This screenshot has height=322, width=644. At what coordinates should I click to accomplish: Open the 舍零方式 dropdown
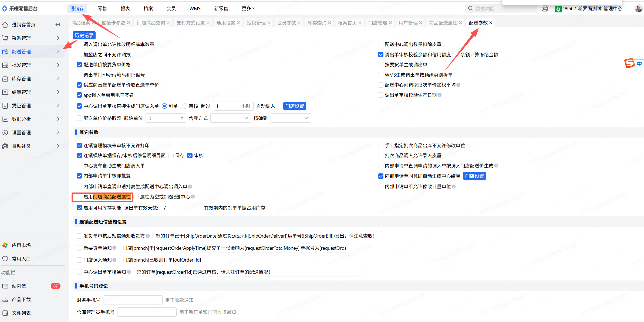[230, 118]
